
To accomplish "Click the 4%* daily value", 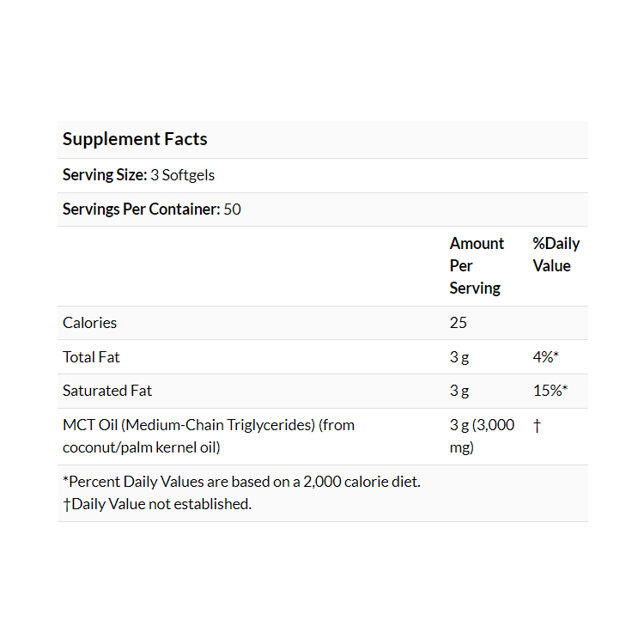I will [548, 356].
